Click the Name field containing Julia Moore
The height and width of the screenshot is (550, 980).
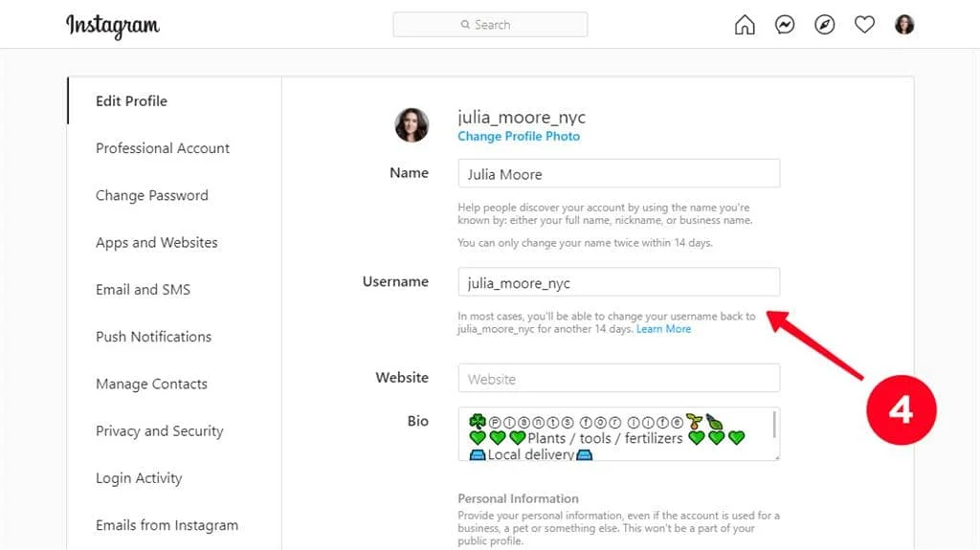tap(619, 173)
